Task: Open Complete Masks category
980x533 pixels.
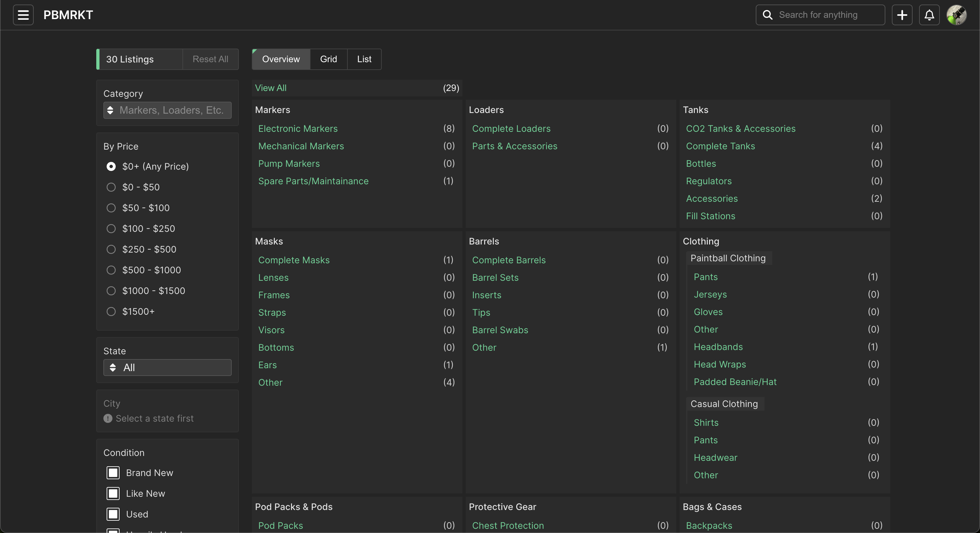Action: [x=294, y=260]
